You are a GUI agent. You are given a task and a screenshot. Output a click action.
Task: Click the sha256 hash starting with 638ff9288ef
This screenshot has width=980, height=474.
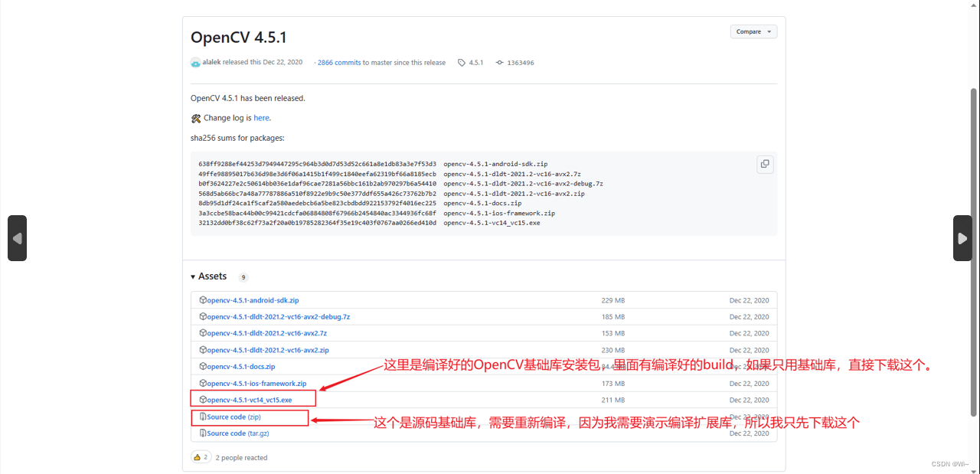coord(317,164)
